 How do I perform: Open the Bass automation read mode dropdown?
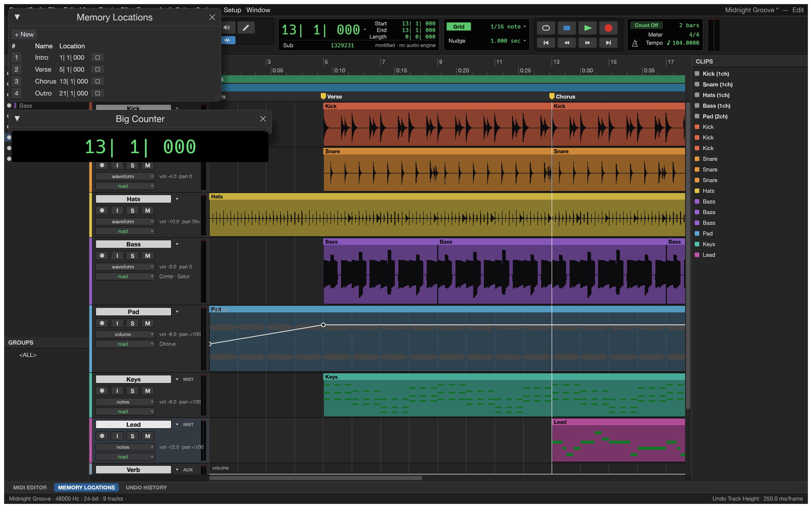[125, 276]
